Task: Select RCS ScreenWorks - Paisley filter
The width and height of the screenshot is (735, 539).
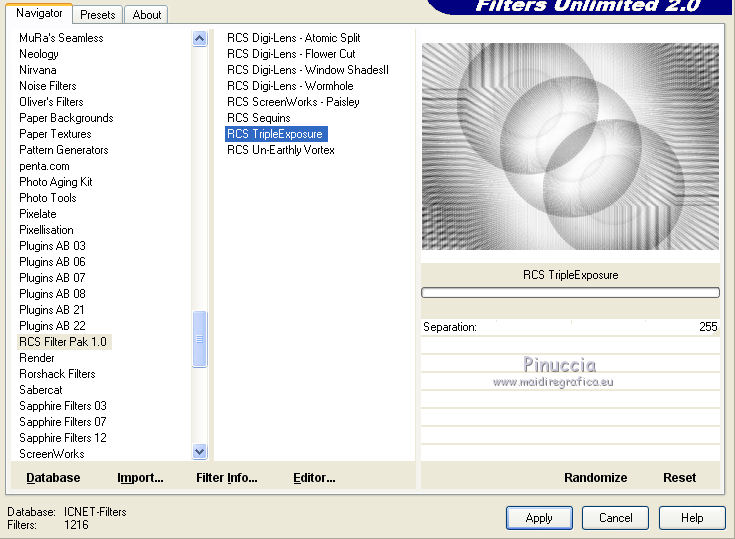Action: tap(293, 102)
